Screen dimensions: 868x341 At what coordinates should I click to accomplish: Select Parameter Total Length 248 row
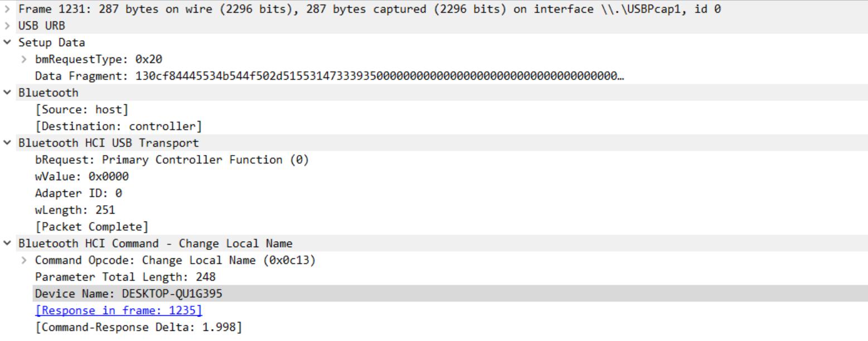pos(125,277)
